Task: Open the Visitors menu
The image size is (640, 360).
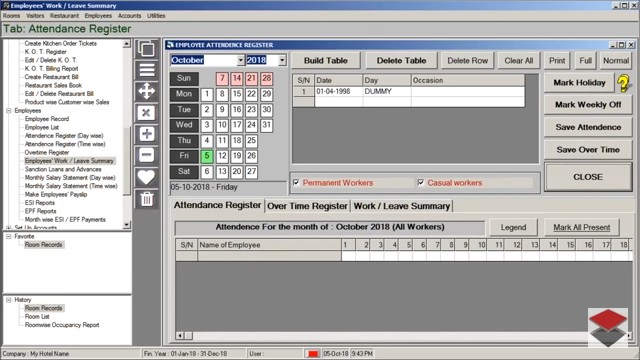Action: tap(35, 16)
